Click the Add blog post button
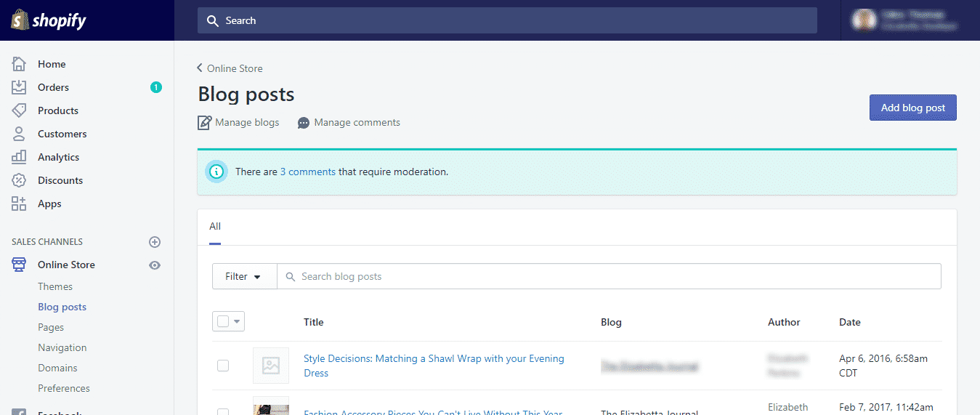Viewport: 980px width, 415px height. click(x=912, y=108)
